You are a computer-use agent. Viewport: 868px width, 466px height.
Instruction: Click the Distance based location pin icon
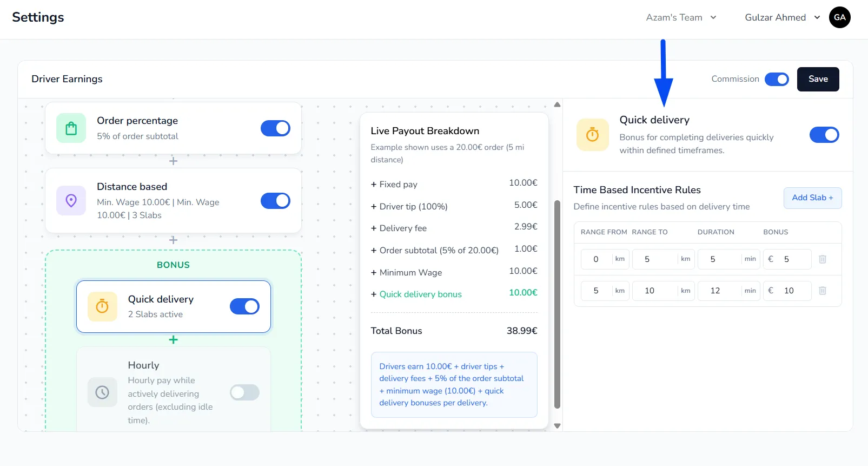point(71,201)
